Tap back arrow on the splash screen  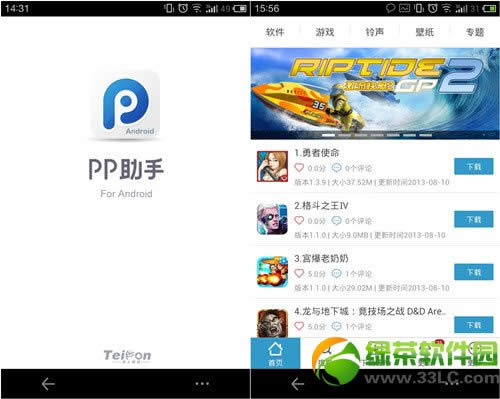tap(48, 384)
